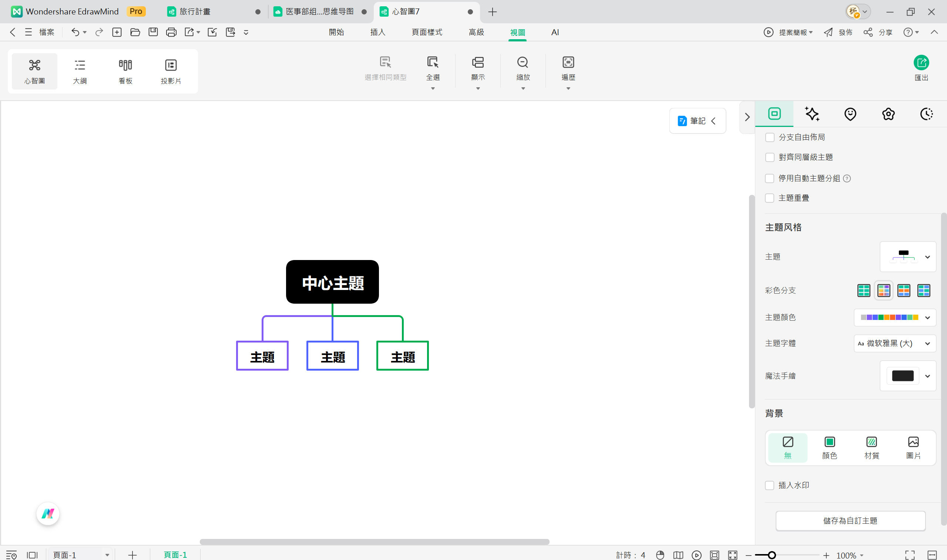Click the floating AI assistant logo button
This screenshot has height=560, width=947.
click(x=48, y=514)
